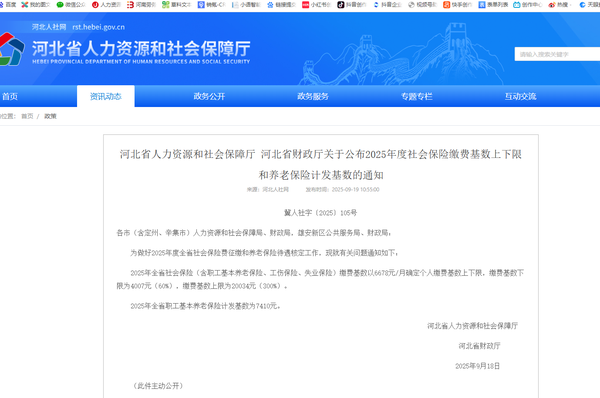Open the blue C bookmark icon next to 天眼

coord(582,5)
